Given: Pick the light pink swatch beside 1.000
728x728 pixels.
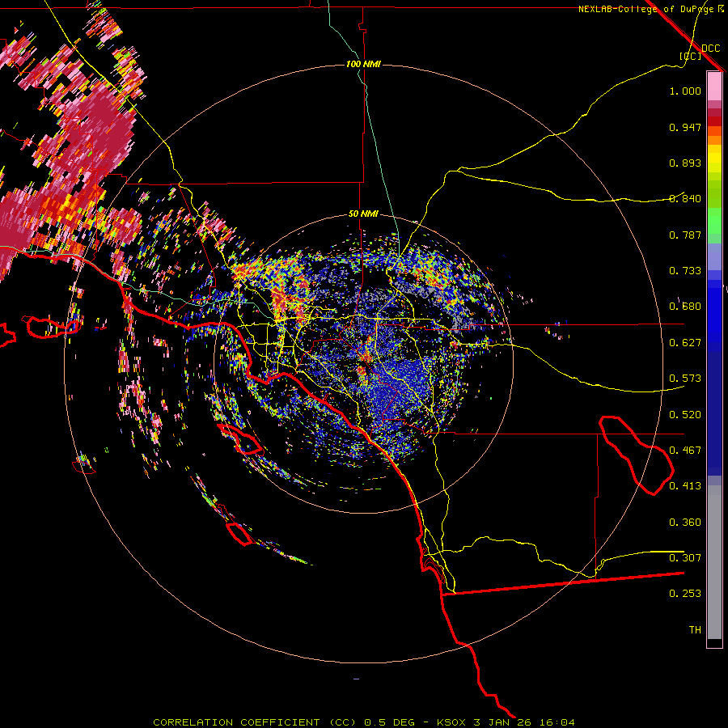Looking at the screenshot, I should click(714, 87).
